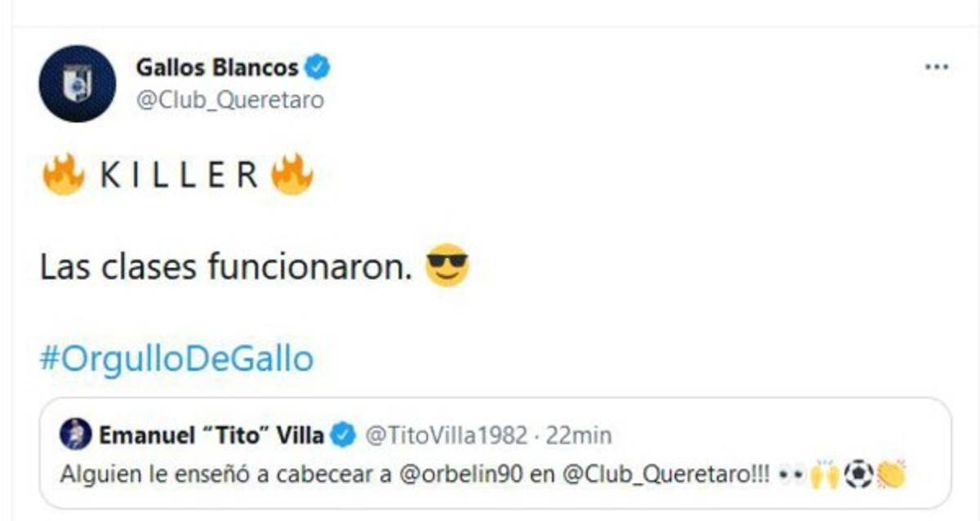Click Emanuel Tito Villa's small avatar
This screenshot has height=521, width=980.
pyautogui.click(x=76, y=435)
